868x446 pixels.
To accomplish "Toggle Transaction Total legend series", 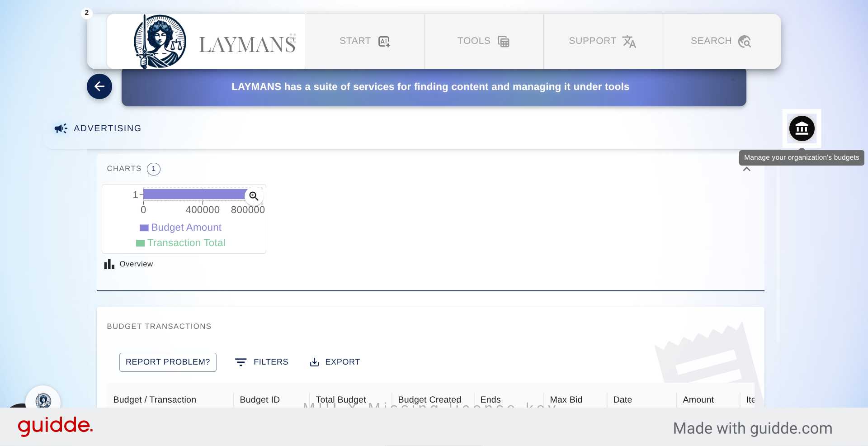I will coord(181,243).
